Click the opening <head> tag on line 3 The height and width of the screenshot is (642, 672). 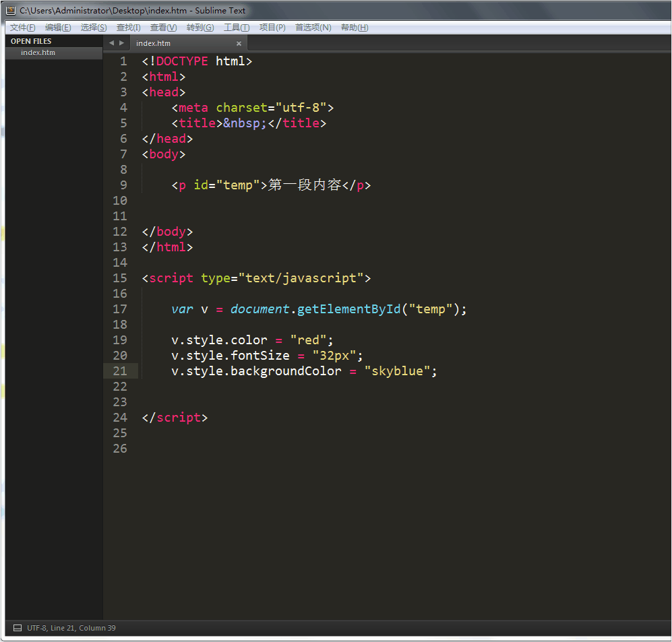pos(164,92)
